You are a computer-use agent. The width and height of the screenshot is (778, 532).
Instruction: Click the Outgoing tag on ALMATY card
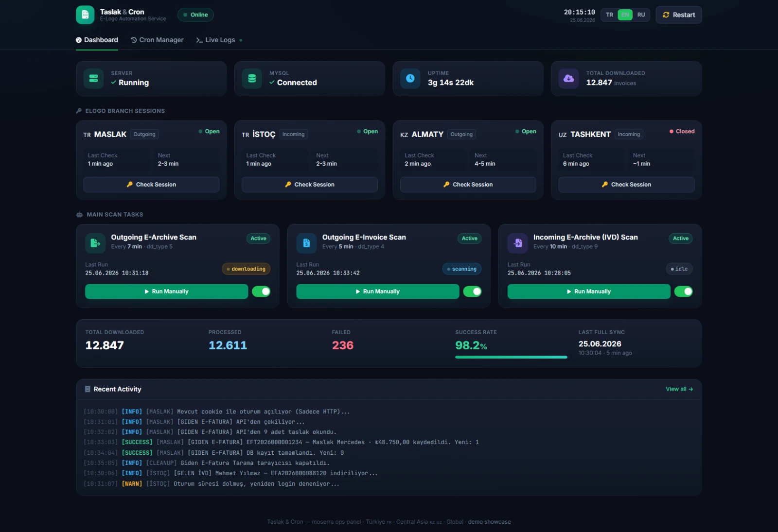coord(461,135)
